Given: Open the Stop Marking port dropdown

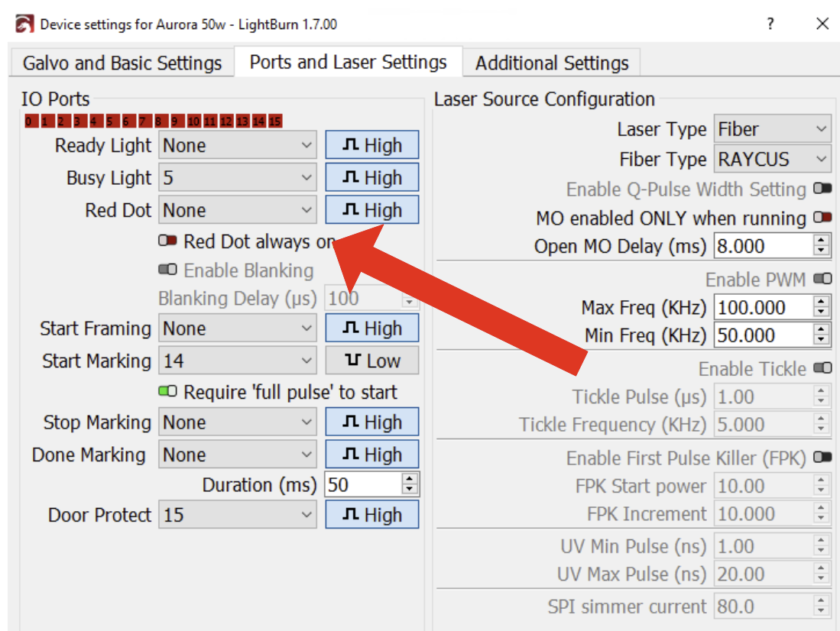Looking at the screenshot, I should point(237,422).
